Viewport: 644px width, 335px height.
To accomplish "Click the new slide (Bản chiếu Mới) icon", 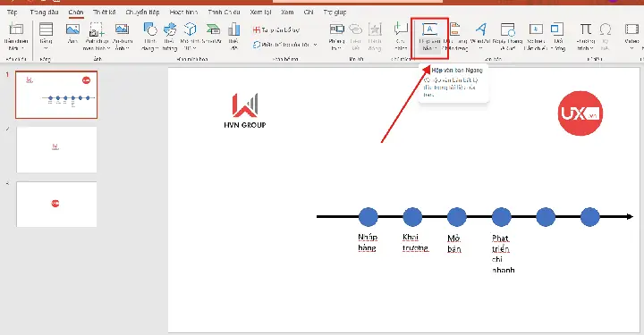I will point(16,29).
